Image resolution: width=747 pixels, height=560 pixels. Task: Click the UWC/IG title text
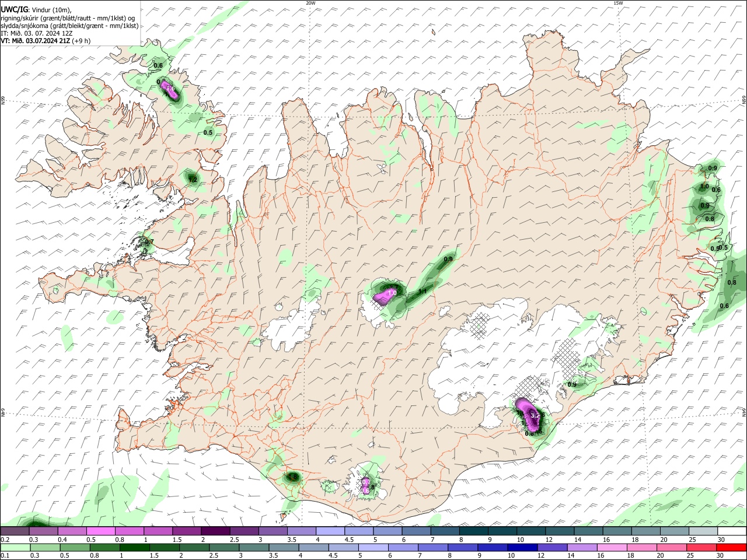(x=14, y=10)
